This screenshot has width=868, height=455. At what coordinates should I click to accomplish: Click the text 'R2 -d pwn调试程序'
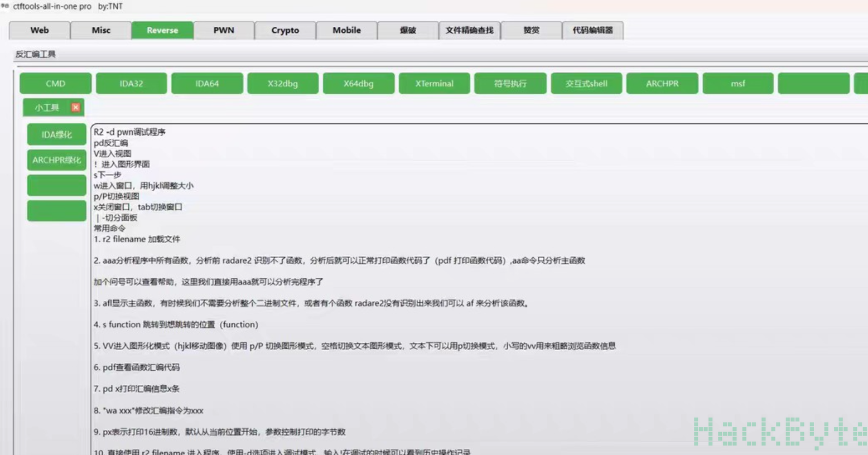point(129,132)
